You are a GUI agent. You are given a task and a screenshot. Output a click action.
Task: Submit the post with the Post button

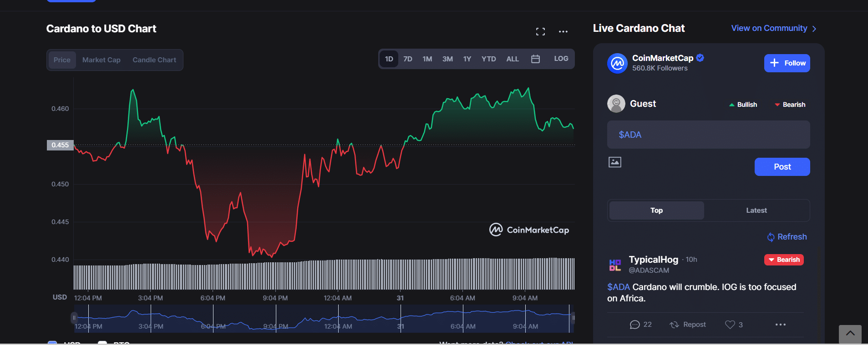click(782, 167)
